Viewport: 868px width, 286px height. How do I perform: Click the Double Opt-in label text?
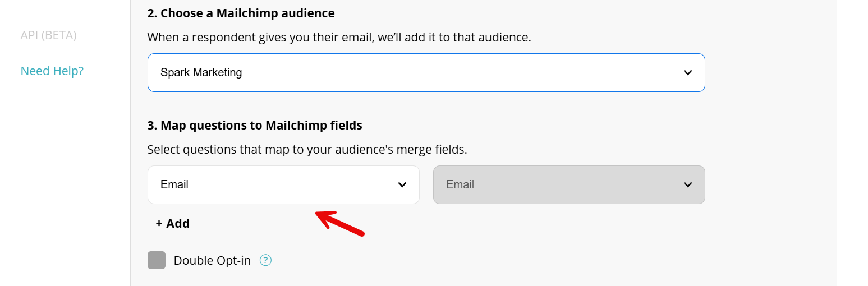(x=212, y=261)
